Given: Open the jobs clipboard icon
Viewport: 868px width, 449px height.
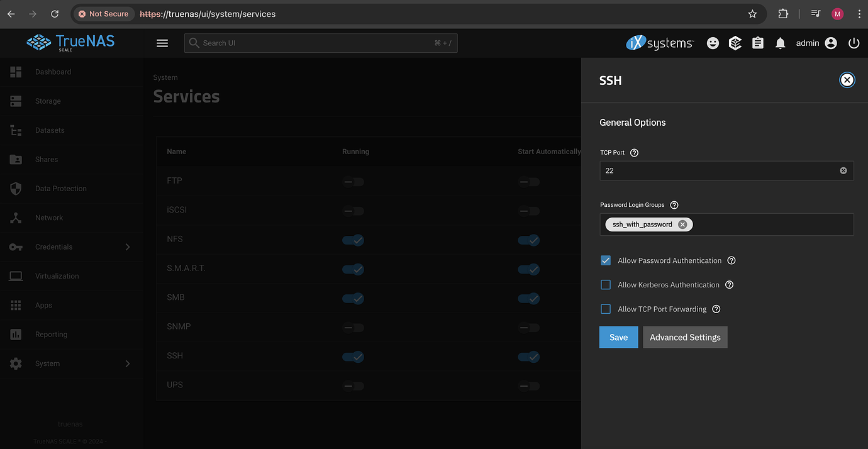Looking at the screenshot, I should click(x=758, y=43).
